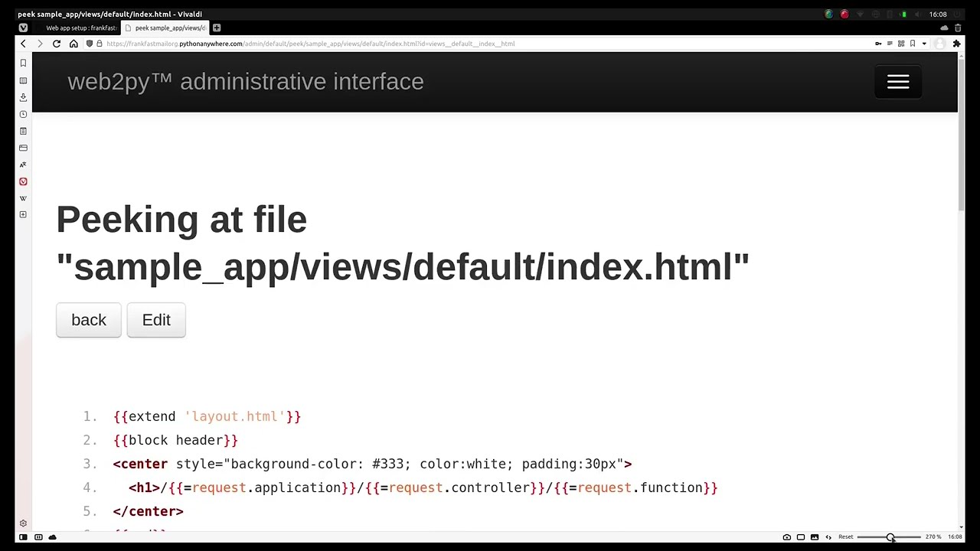Open saved passwords key icon

(x=878, y=44)
